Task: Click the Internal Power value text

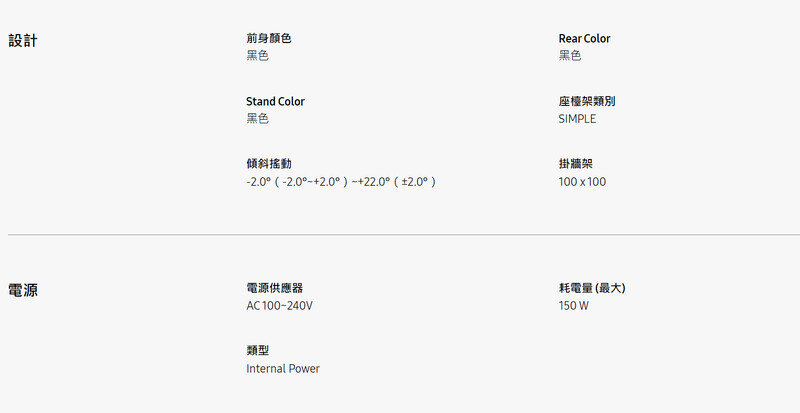Action: coord(283,369)
